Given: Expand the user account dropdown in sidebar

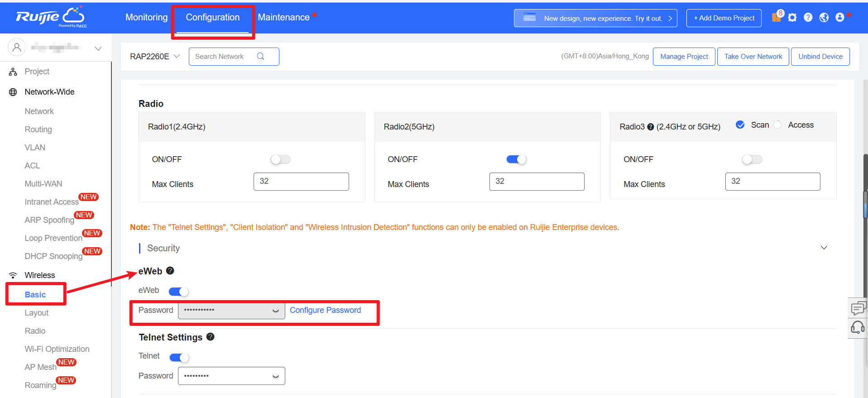Looking at the screenshot, I should (x=98, y=48).
